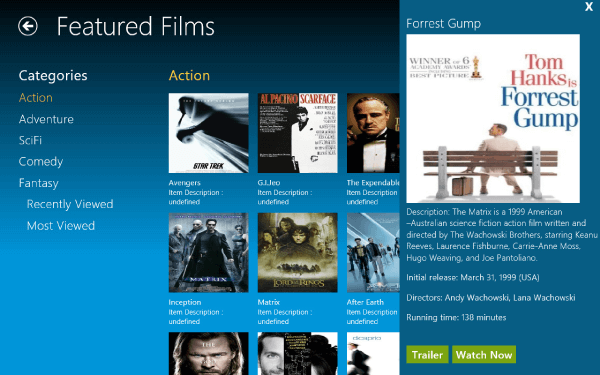Click Item Description under G.I.Jeo

285,197
